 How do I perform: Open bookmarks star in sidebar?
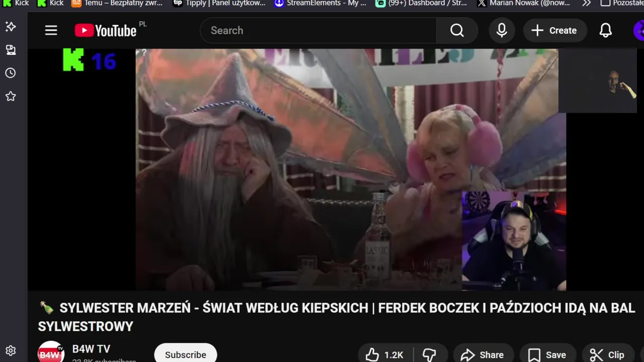11,96
